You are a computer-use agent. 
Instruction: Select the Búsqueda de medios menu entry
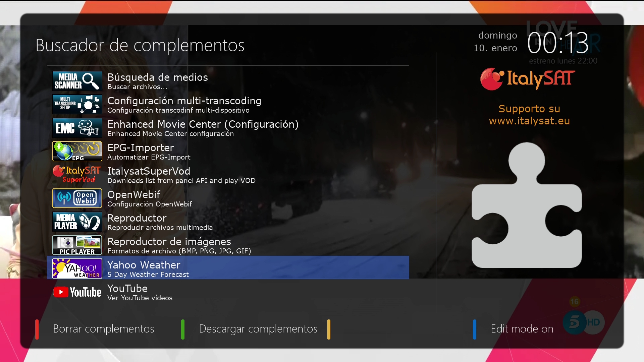pos(158,77)
